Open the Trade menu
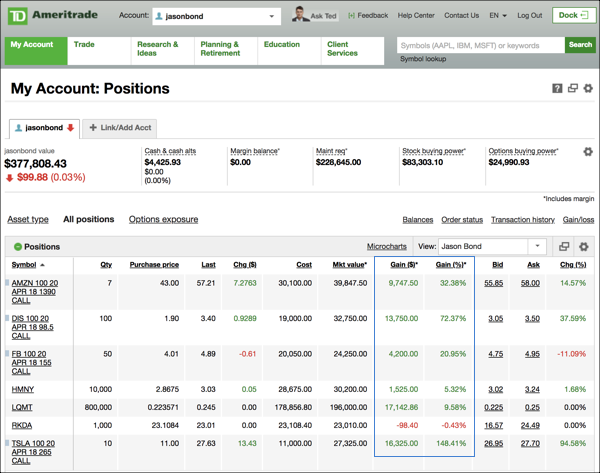Image resolution: width=600 pixels, height=473 pixels. 85,45
